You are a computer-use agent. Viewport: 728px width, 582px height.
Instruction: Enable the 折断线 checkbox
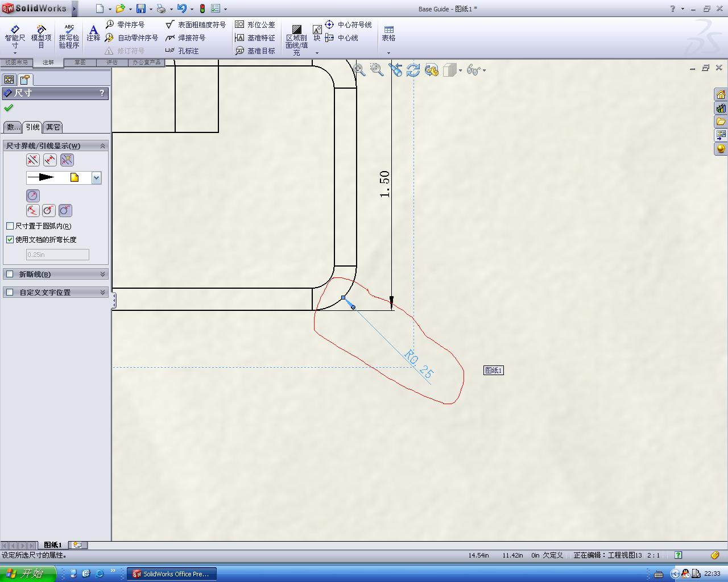(10, 274)
